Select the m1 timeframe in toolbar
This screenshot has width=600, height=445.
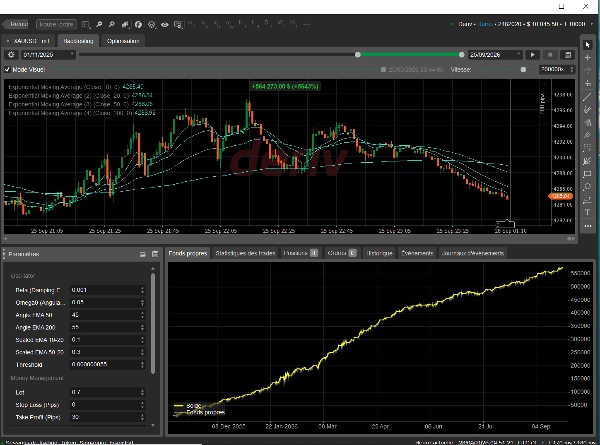(x=191, y=24)
